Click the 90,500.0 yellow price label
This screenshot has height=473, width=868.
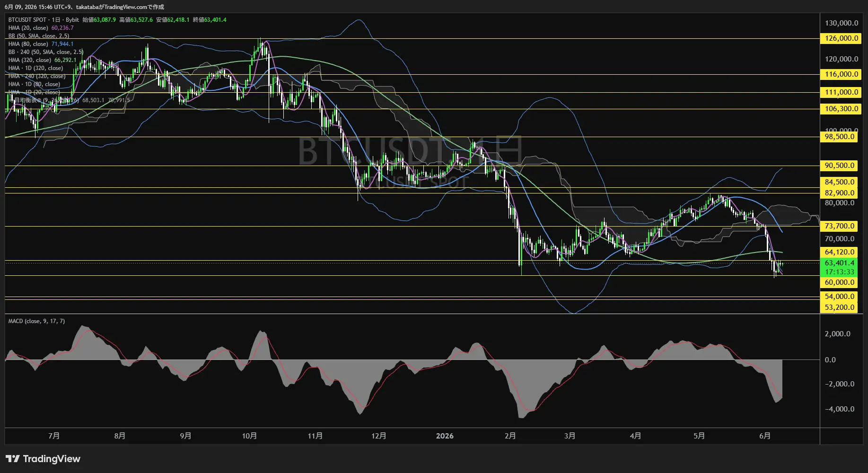point(840,166)
